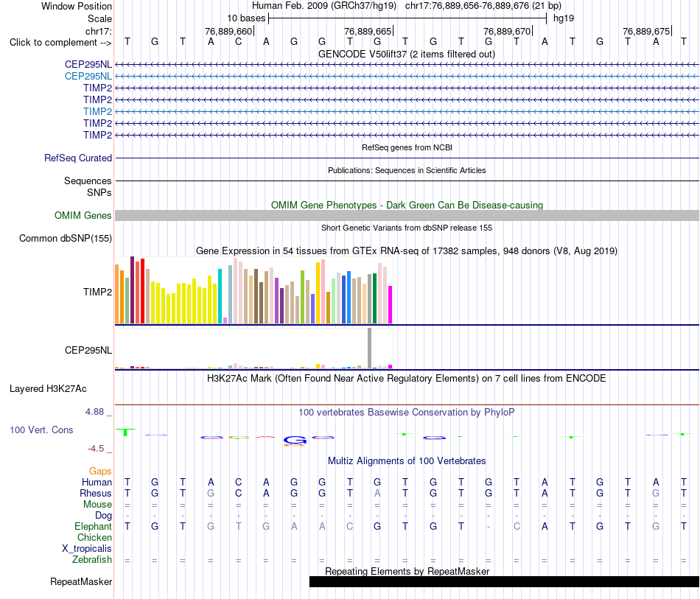Click the green T at the start of the conservation track

click(126, 432)
